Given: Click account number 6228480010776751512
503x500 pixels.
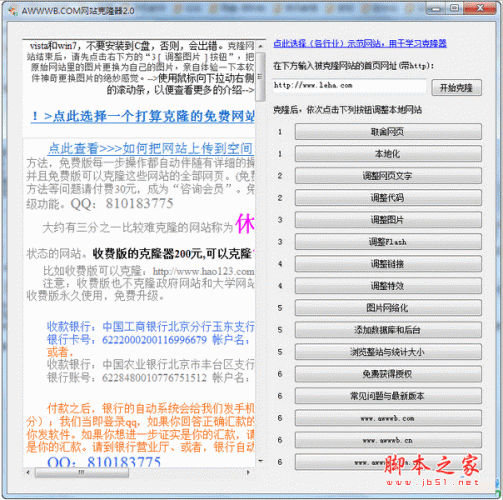Looking at the screenshot, I should (154, 378).
